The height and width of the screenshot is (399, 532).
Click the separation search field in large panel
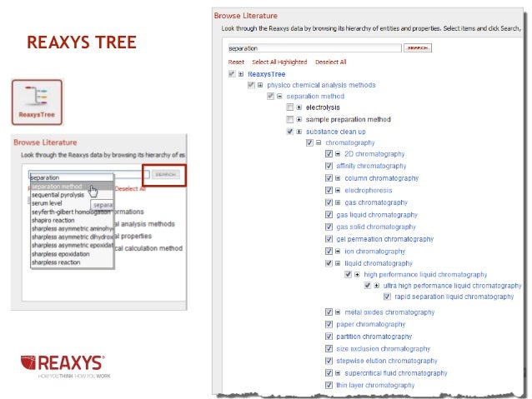(314, 48)
